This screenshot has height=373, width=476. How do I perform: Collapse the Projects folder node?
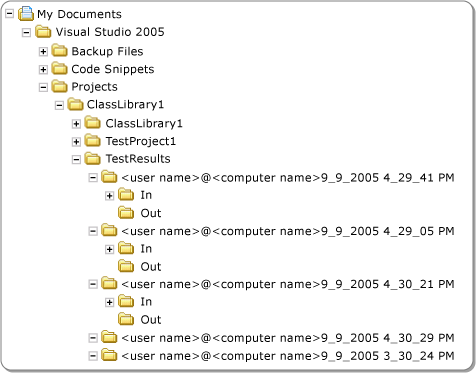(43, 87)
